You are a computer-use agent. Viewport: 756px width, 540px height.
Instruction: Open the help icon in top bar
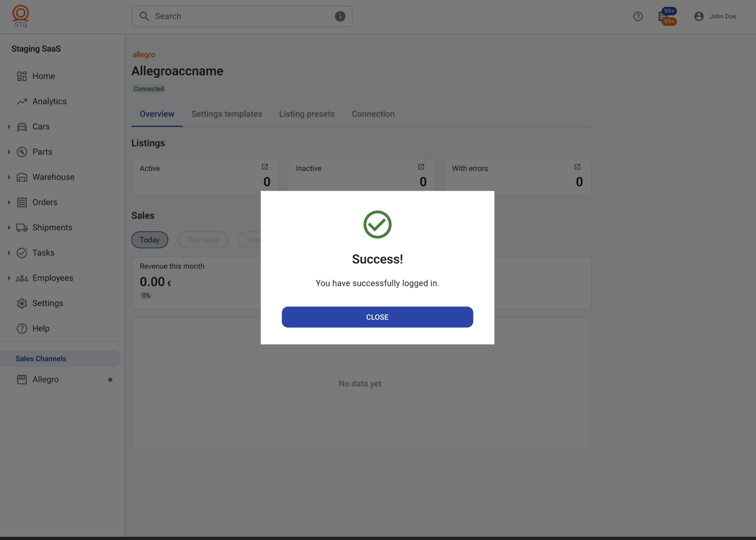pyautogui.click(x=638, y=16)
